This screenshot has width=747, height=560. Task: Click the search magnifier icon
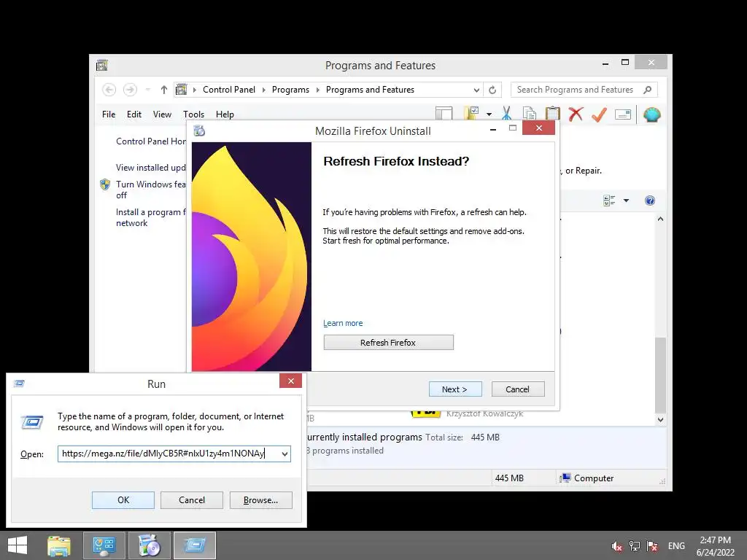[x=648, y=90]
